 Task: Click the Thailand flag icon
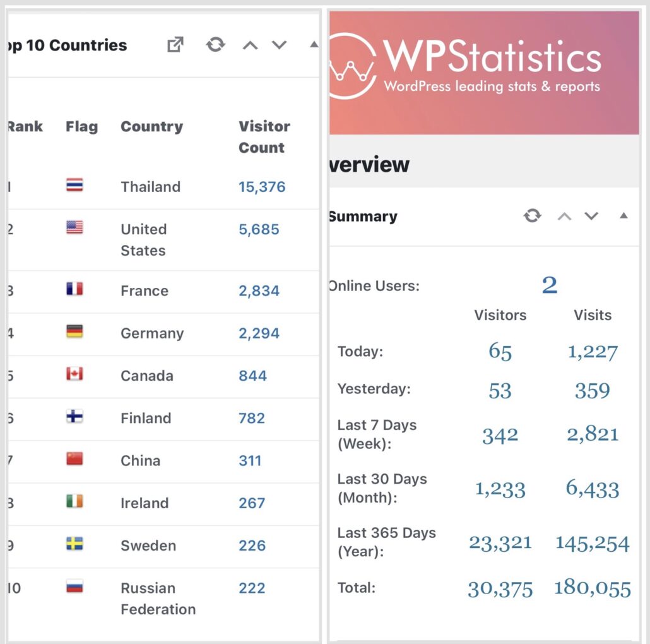(74, 186)
